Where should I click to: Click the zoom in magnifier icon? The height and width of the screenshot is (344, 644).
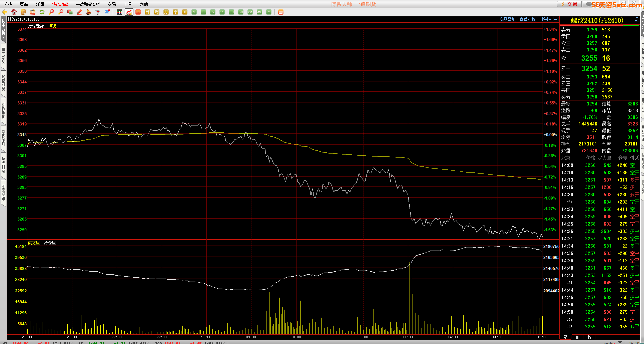coord(51,12)
